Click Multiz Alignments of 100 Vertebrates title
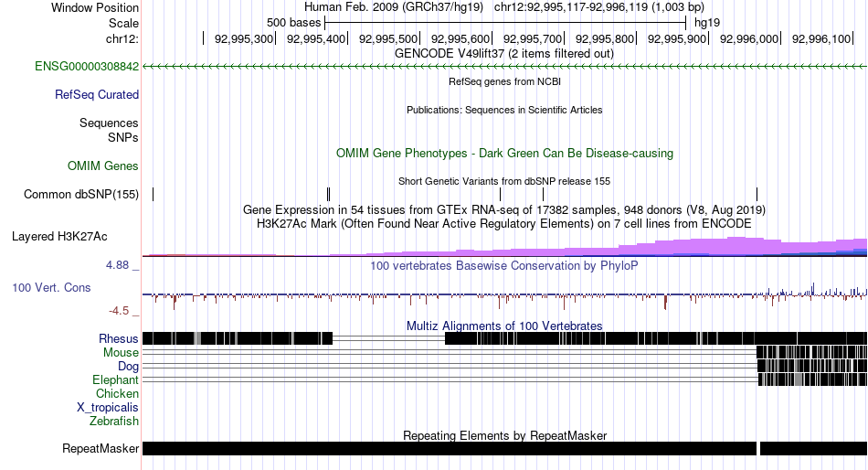868x470 pixels. coord(504,326)
